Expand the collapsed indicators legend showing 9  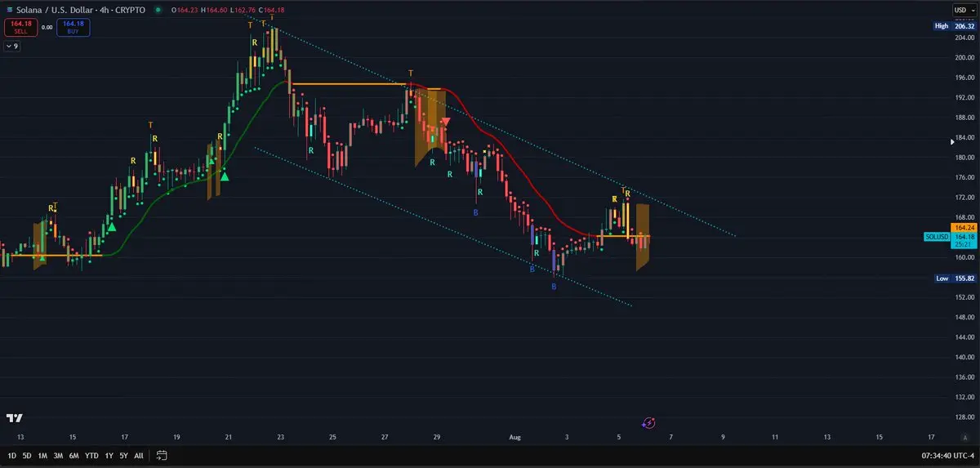coord(12,47)
